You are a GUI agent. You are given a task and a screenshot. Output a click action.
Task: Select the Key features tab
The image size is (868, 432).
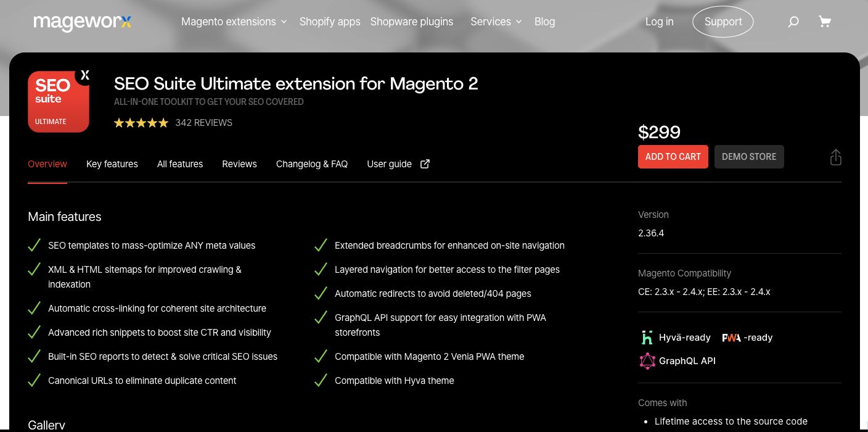pos(112,164)
